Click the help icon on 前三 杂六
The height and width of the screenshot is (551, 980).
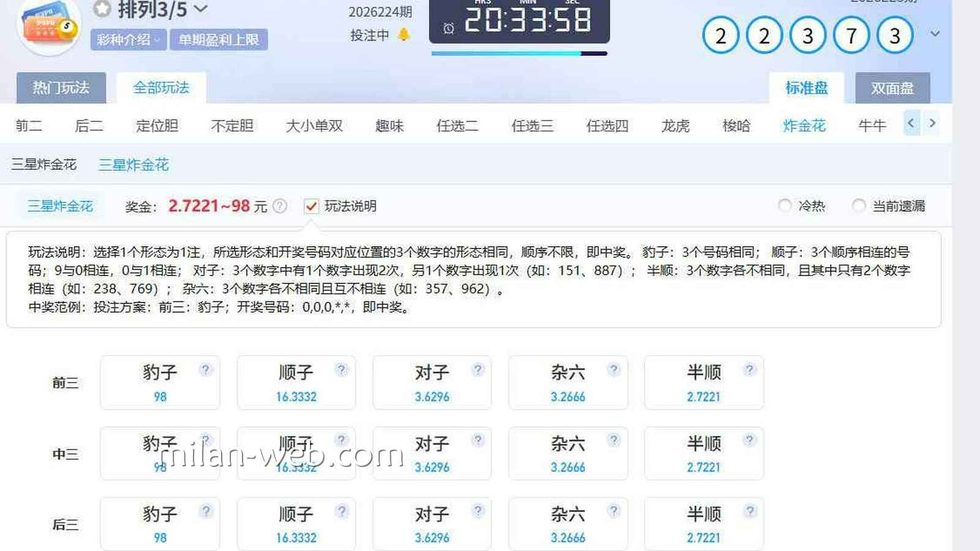[614, 369]
